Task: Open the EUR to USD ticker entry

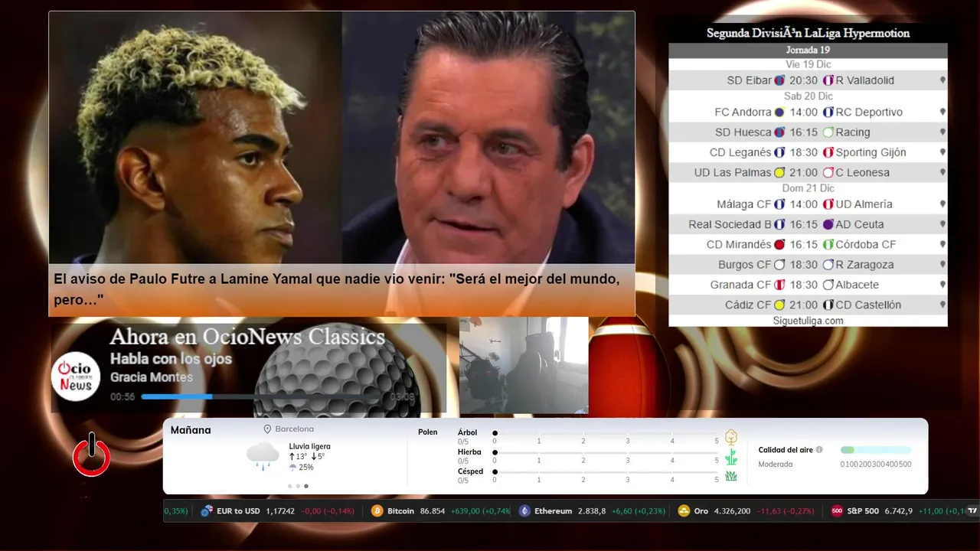Action: pos(276,511)
